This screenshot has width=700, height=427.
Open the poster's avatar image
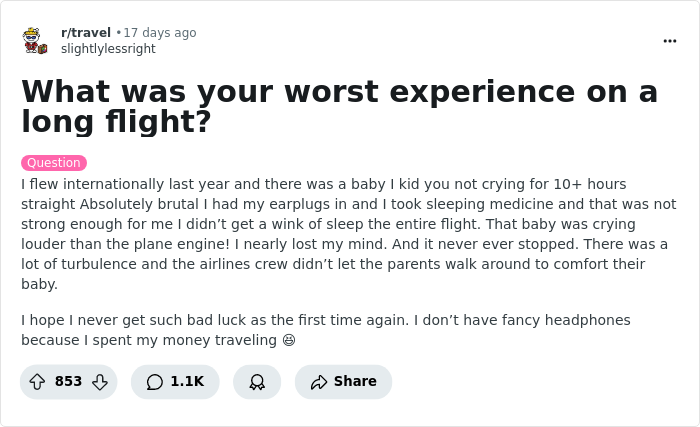pyautogui.click(x=35, y=41)
